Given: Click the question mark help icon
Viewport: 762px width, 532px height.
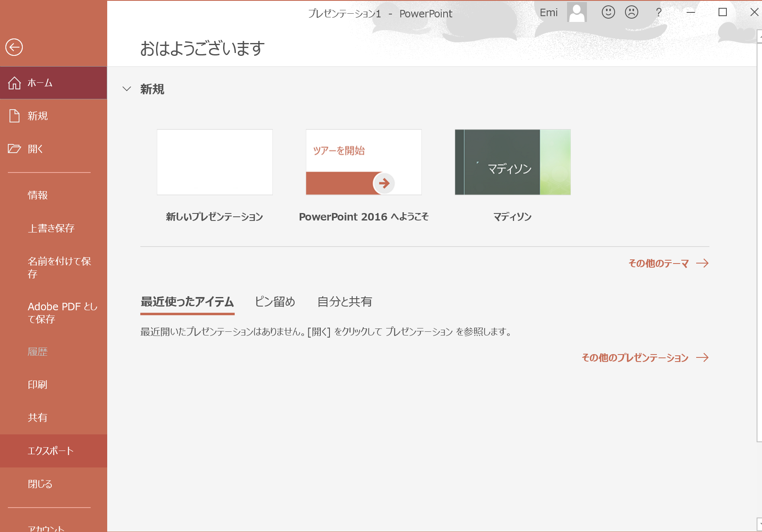Looking at the screenshot, I should pyautogui.click(x=659, y=12).
